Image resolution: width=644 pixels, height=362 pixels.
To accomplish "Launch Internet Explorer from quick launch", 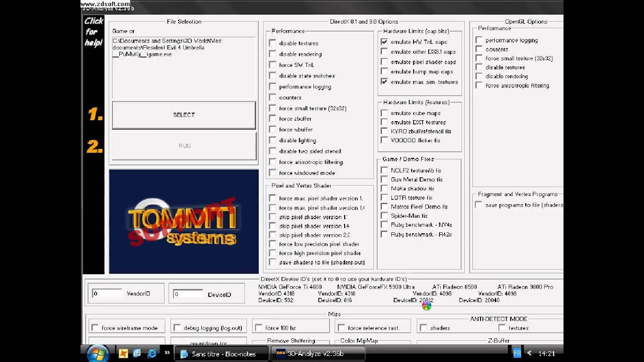I will pyautogui.click(x=151, y=353).
